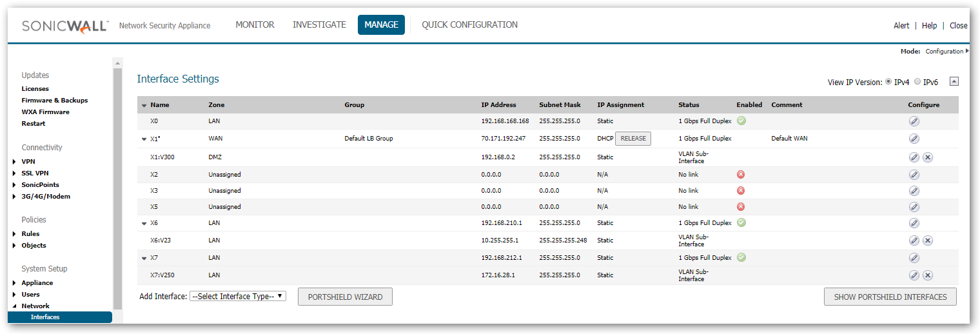Image resolution: width=980 pixels, height=334 pixels.
Task: Expand the SSL VPN sidebar section
Action: point(14,173)
